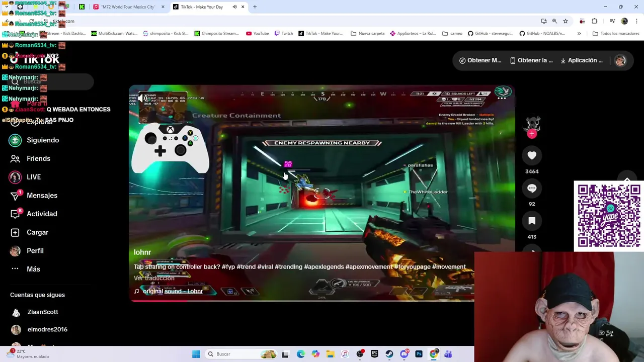
Task: Click the Ver traducción link
Action: pos(154,278)
